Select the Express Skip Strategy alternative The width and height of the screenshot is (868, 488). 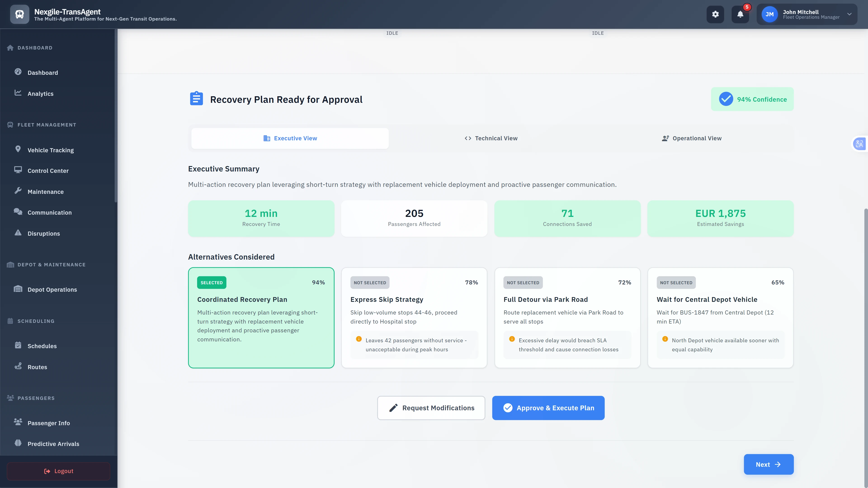click(x=414, y=317)
